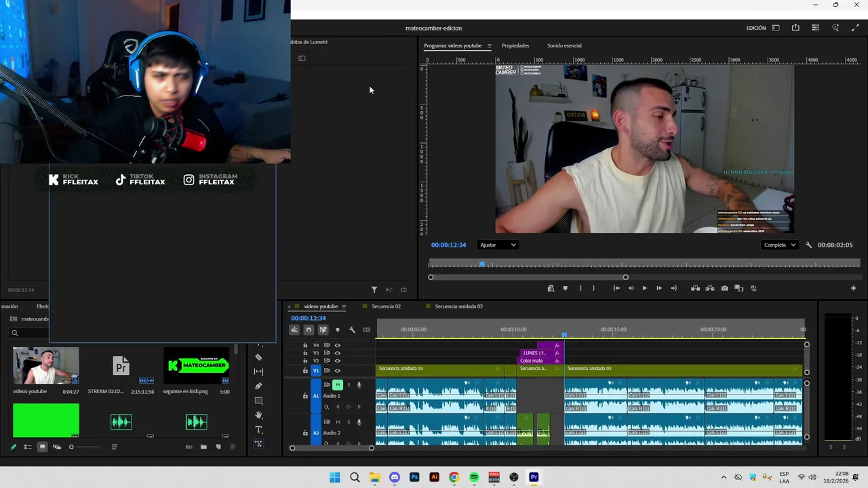Switch to Sonido esencial tab
The height and width of the screenshot is (488, 868).
point(564,46)
